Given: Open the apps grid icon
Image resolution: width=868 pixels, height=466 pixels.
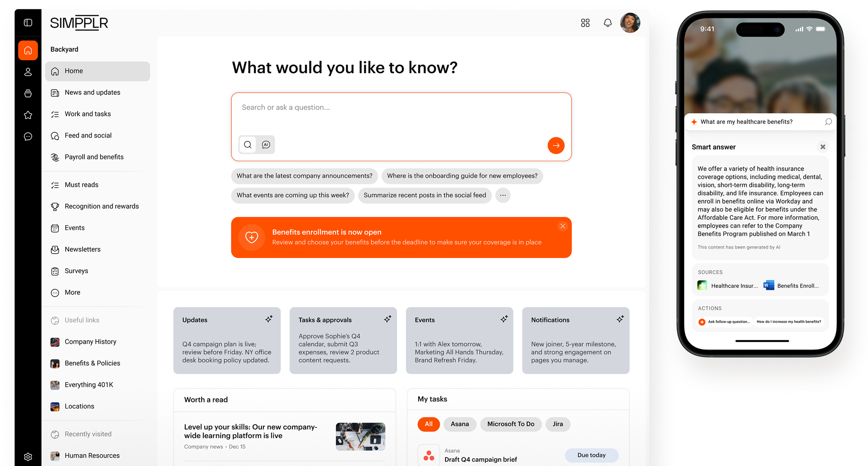Looking at the screenshot, I should click(x=585, y=23).
